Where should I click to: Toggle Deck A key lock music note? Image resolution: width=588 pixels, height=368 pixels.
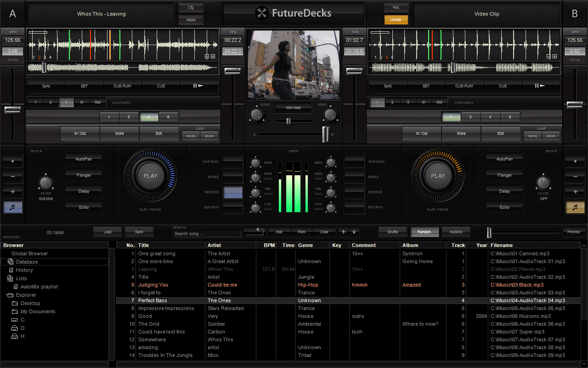click(x=12, y=207)
